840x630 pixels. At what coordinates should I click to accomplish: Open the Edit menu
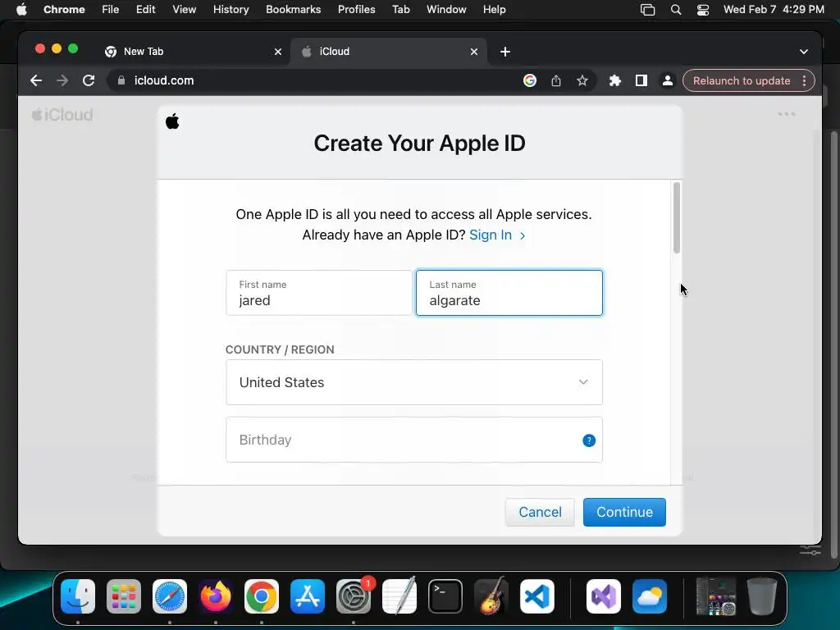coord(146,10)
